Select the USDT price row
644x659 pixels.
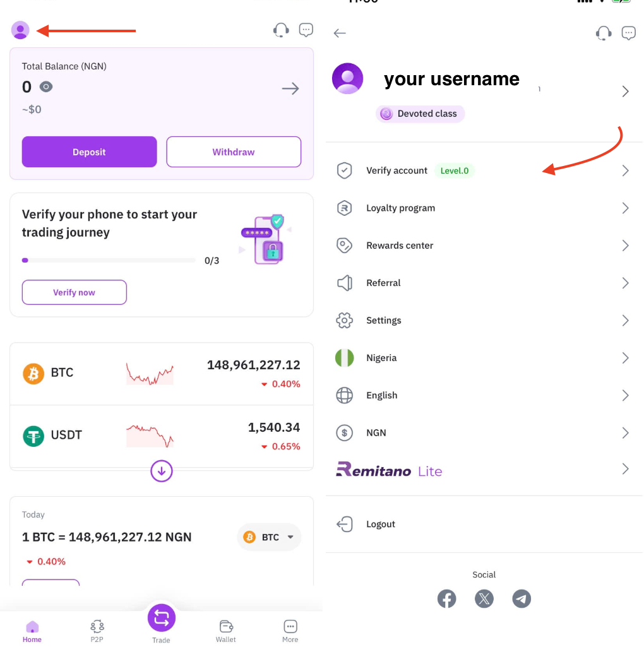[162, 436]
